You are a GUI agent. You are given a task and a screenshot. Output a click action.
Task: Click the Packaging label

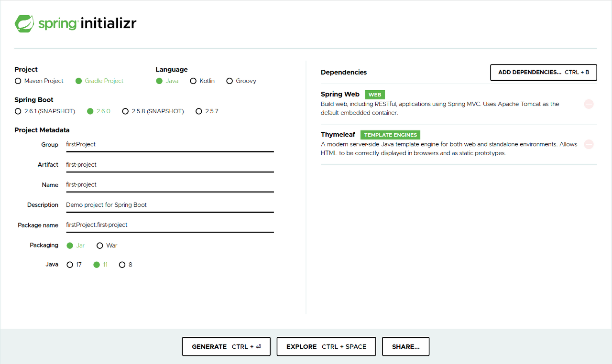click(44, 245)
